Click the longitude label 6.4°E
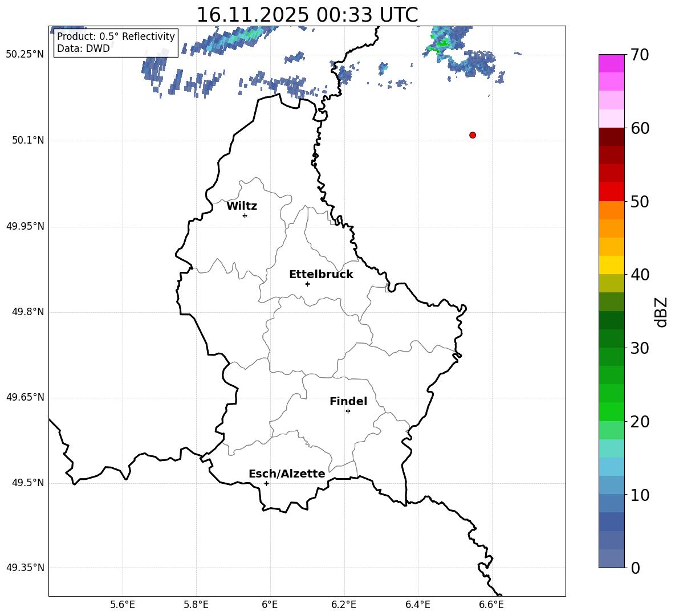The image size is (675, 616). tap(417, 605)
